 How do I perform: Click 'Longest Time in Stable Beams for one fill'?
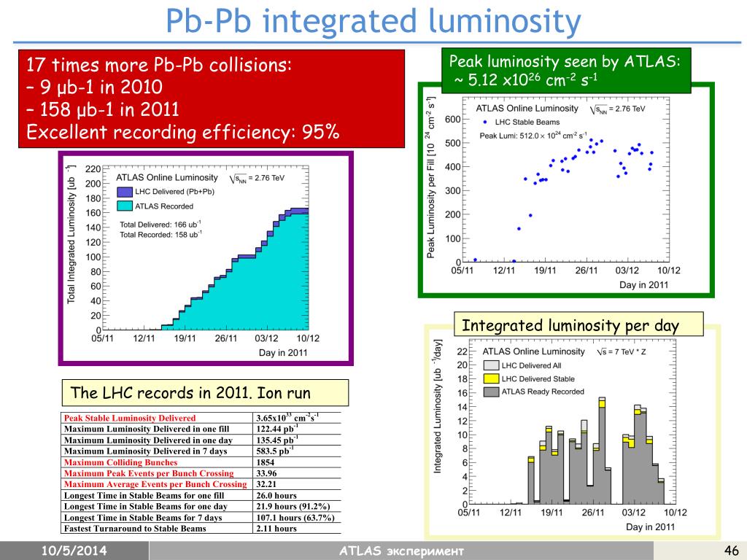144,496
